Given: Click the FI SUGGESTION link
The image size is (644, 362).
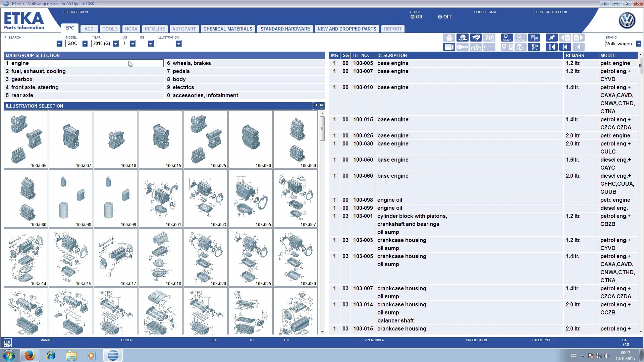Looking at the screenshot, I should pos(75,12).
